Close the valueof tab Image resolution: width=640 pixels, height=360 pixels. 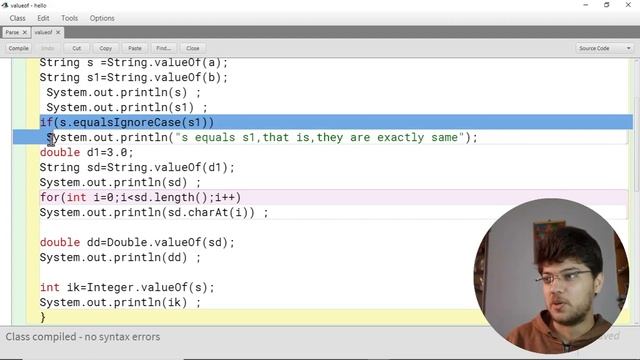tap(58, 32)
